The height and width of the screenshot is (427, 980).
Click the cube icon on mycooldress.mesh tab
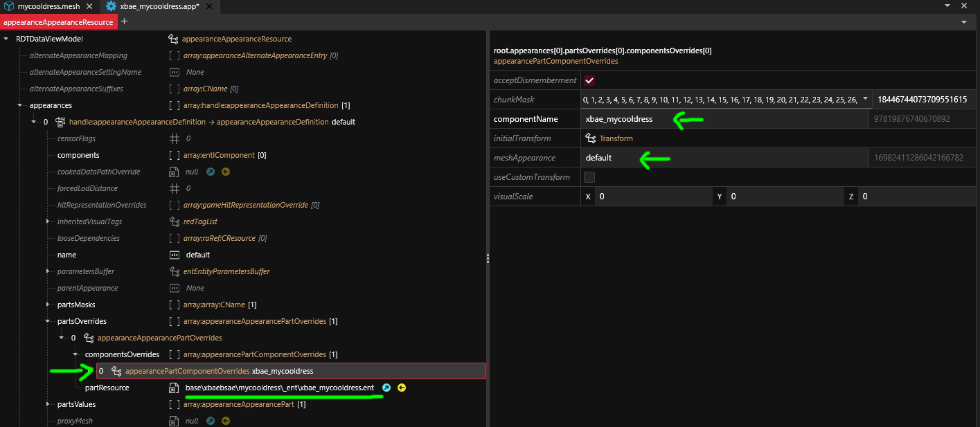tap(8, 6)
